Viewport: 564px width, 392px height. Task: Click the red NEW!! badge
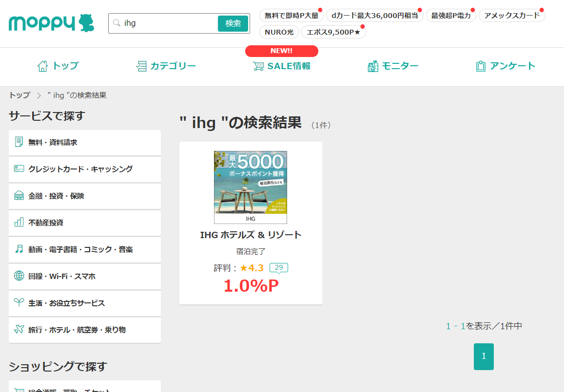[x=282, y=51]
